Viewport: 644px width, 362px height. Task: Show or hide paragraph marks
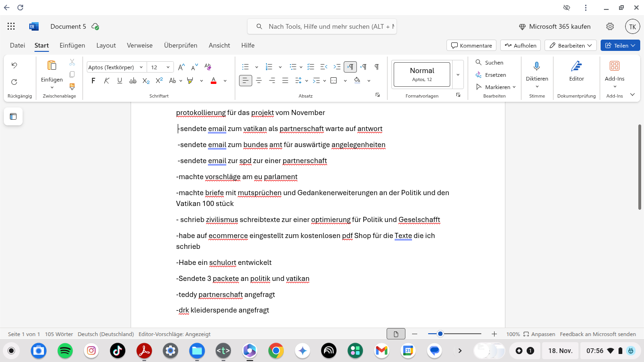(x=377, y=67)
